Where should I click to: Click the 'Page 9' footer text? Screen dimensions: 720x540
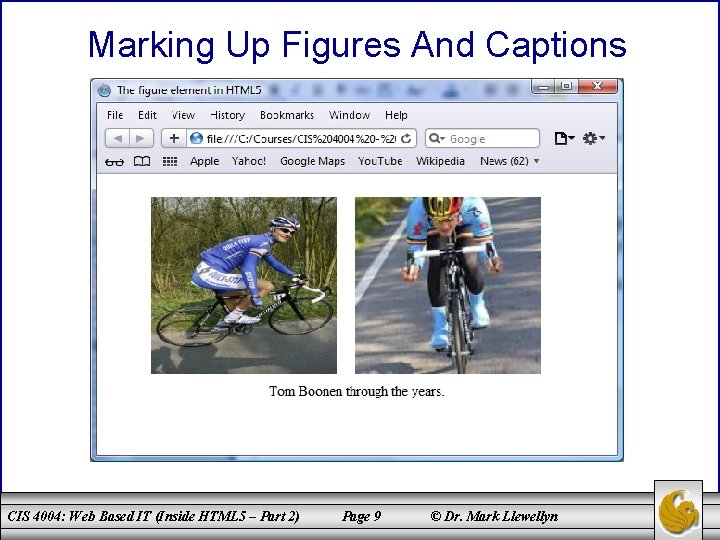tap(361, 517)
